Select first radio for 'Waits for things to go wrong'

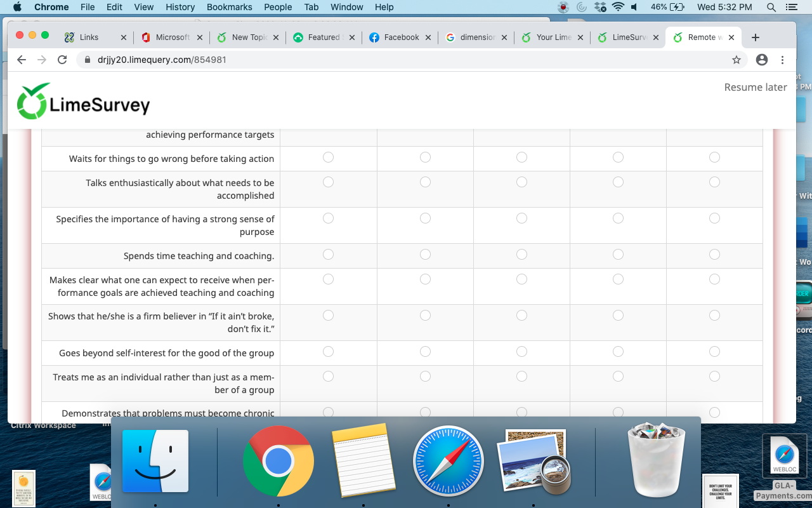tap(328, 157)
